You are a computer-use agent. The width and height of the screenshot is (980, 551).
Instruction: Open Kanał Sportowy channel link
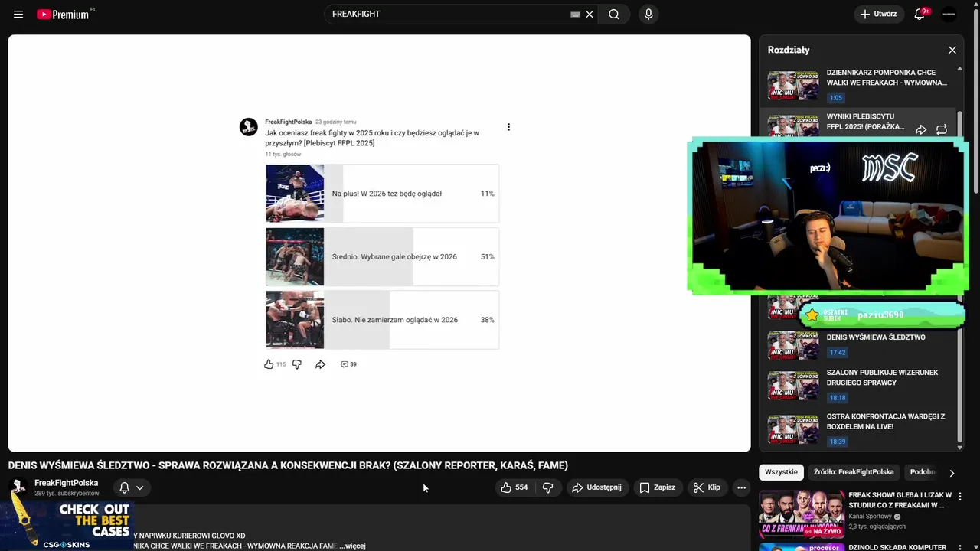pyautogui.click(x=870, y=517)
